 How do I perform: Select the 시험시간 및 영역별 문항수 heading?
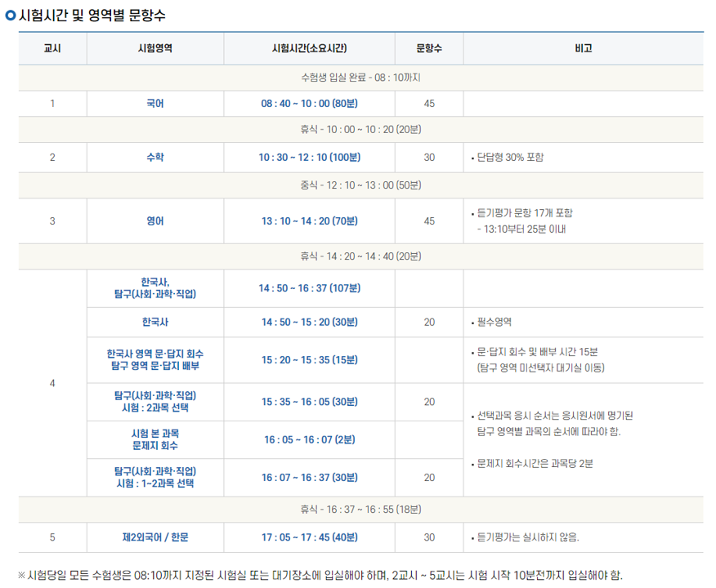90,14
